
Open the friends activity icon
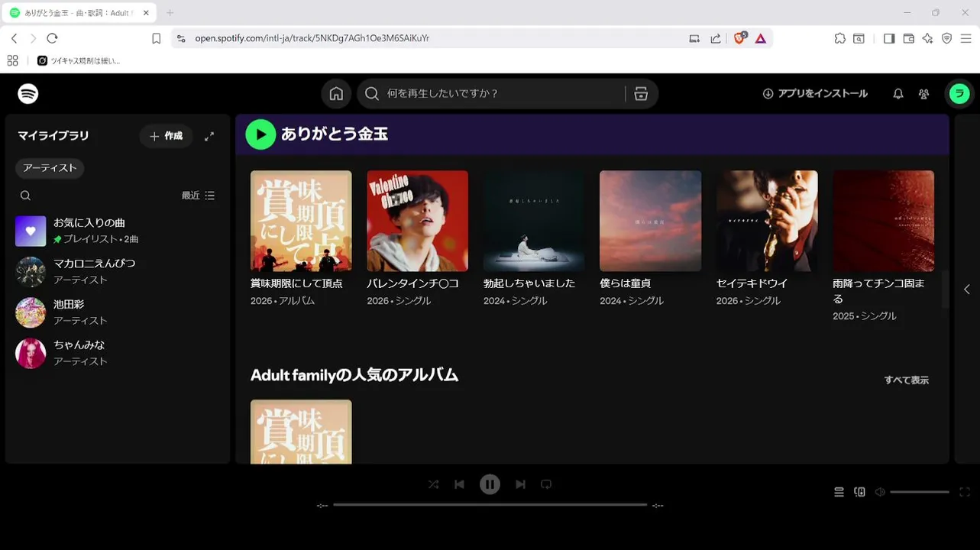(924, 94)
